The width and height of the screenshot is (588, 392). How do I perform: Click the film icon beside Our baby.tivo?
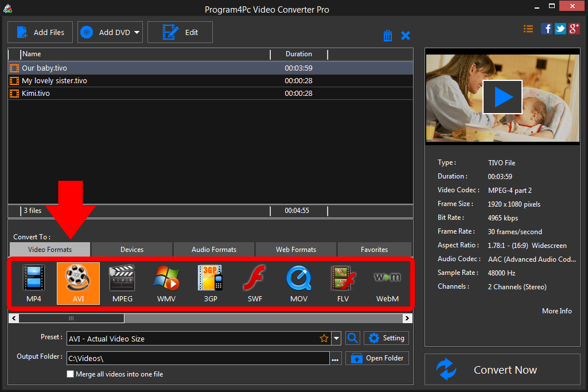tap(14, 68)
